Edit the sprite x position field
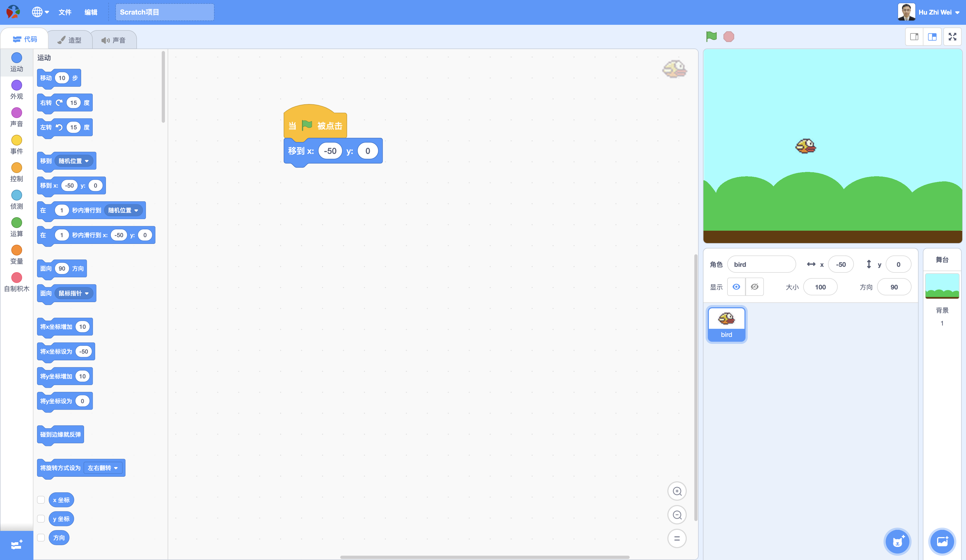The image size is (966, 560). (x=841, y=264)
